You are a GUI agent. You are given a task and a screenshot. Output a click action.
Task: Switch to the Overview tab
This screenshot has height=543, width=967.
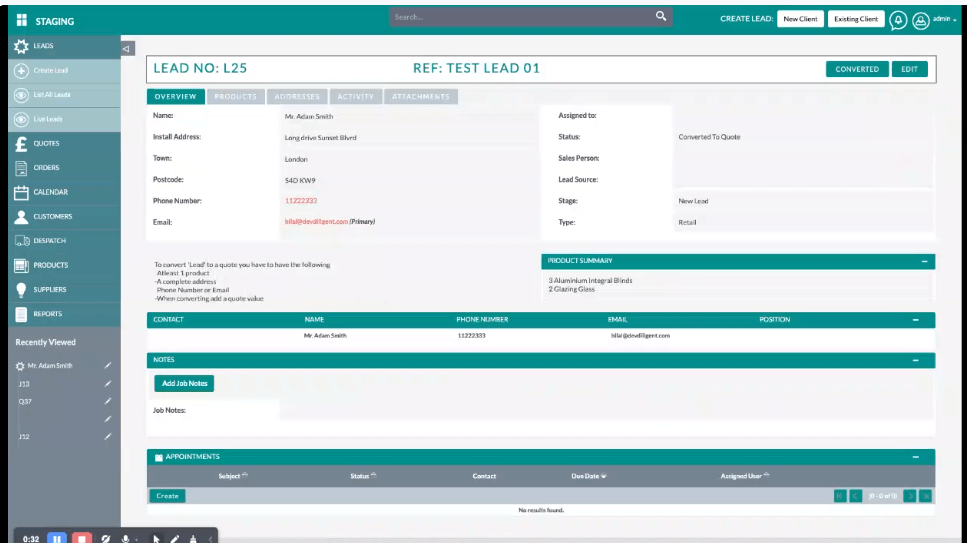tap(176, 97)
